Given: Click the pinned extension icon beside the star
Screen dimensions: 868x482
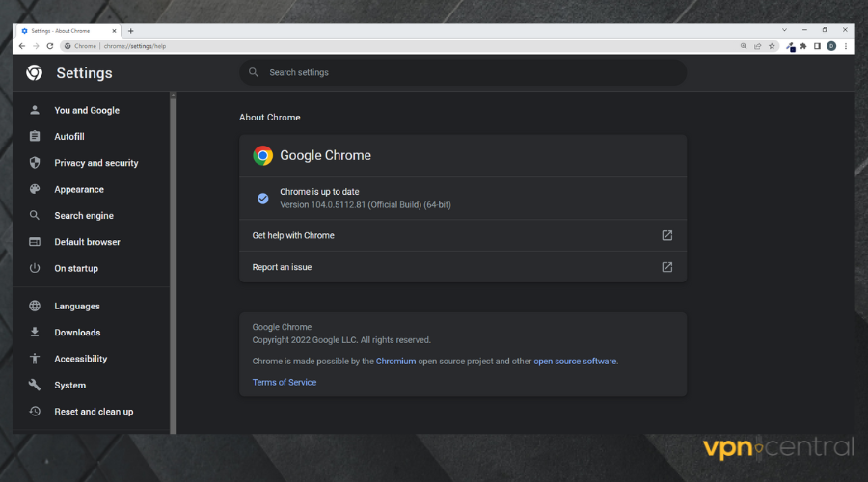Looking at the screenshot, I should pos(791,47).
